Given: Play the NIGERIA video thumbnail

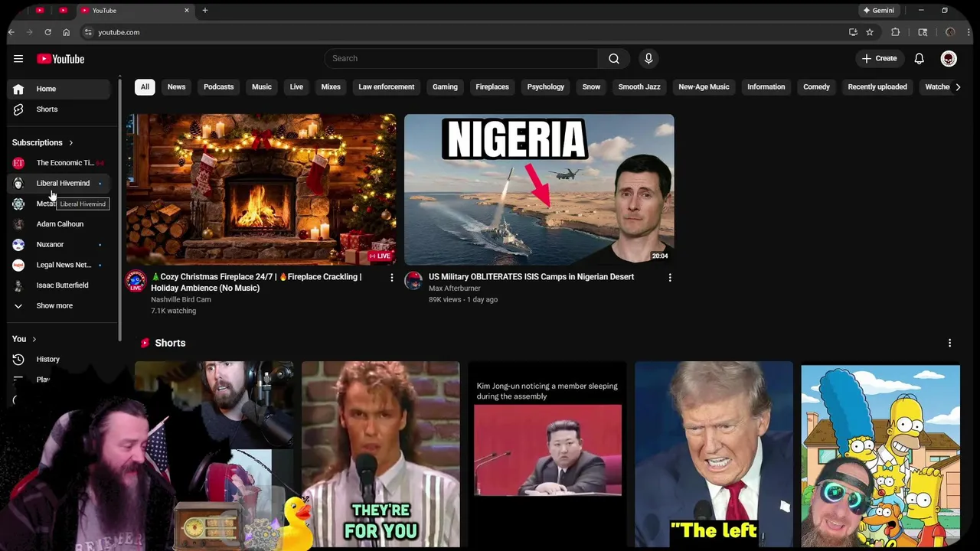Looking at the screenshot, I should (x=539, y=190).
